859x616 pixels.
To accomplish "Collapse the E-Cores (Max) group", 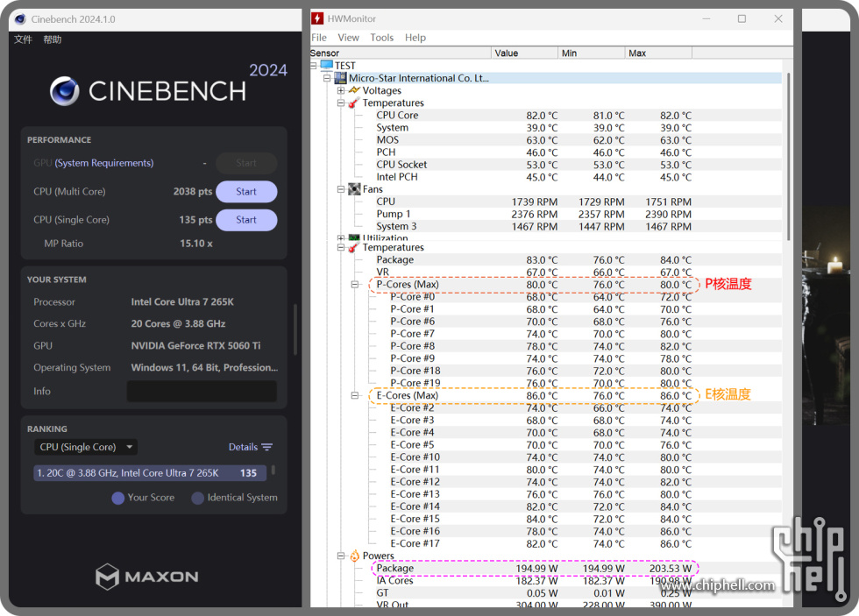I will coord(355,395).
